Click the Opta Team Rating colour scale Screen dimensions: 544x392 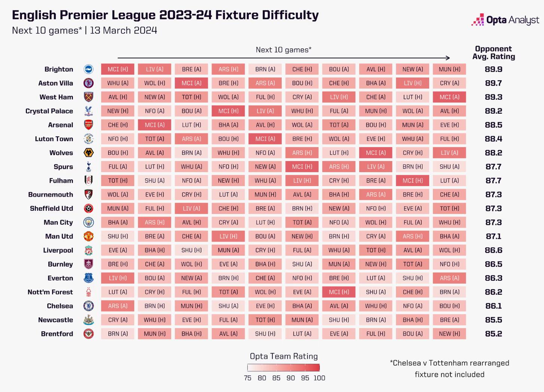tap(284, 368)
